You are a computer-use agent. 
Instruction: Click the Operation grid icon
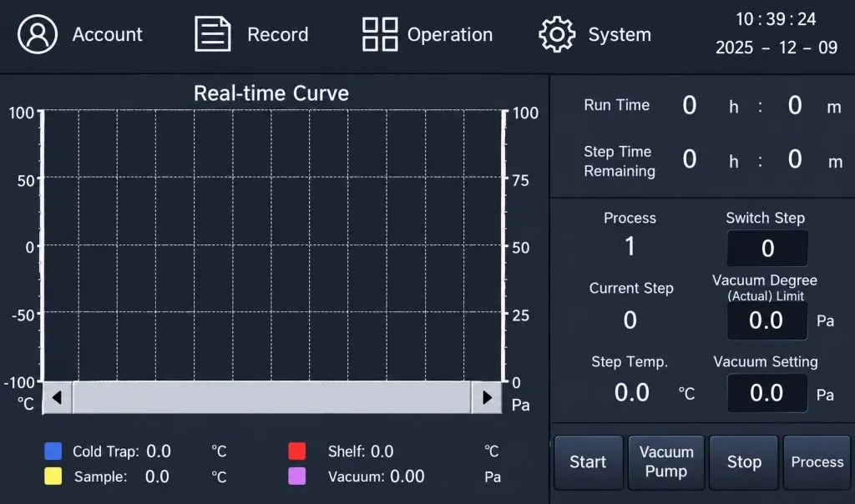[380, 34]
